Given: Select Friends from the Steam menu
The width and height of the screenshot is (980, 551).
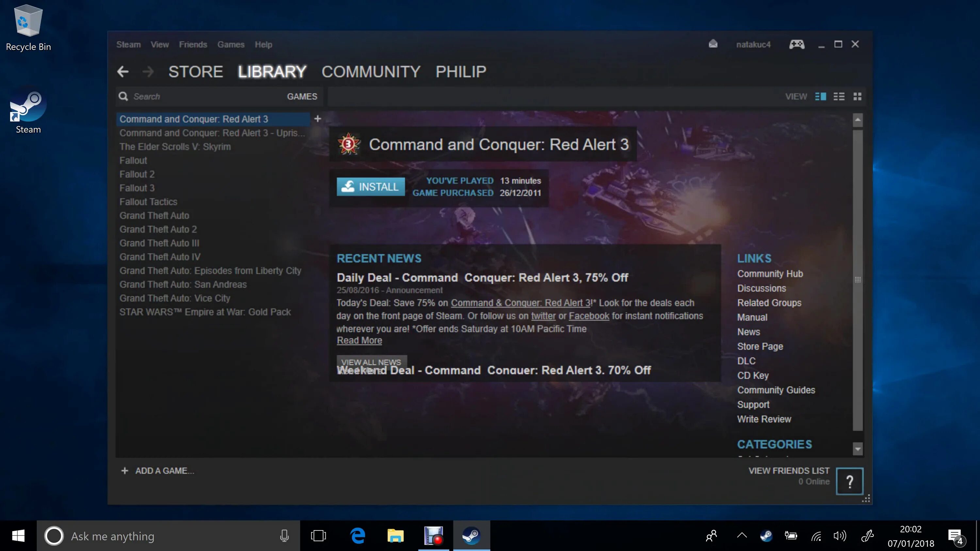Looking at the screenshot, I should [192, 44].
